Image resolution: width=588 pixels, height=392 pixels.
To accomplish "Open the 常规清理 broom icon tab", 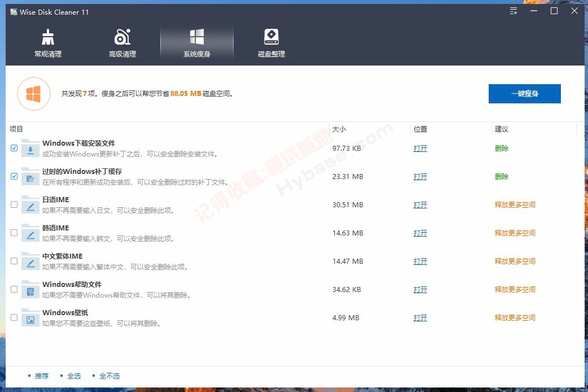I will point(48,43).
